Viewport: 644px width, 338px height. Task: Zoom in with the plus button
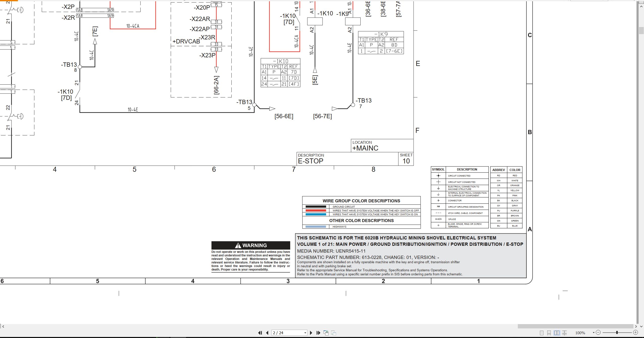[x=636, y=333]
